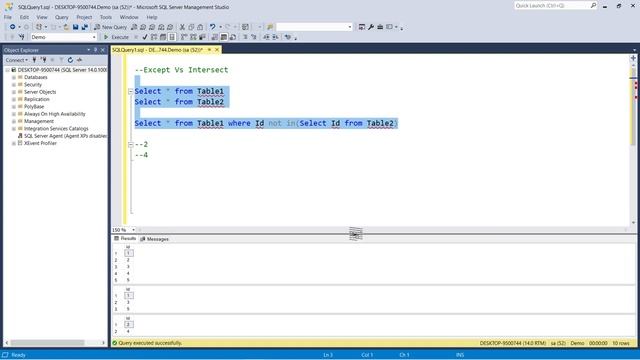This screenshot has height=360, width=640.
Task: Toggle IntelliSense Enabled icon
Action: (x=172, y=37)
